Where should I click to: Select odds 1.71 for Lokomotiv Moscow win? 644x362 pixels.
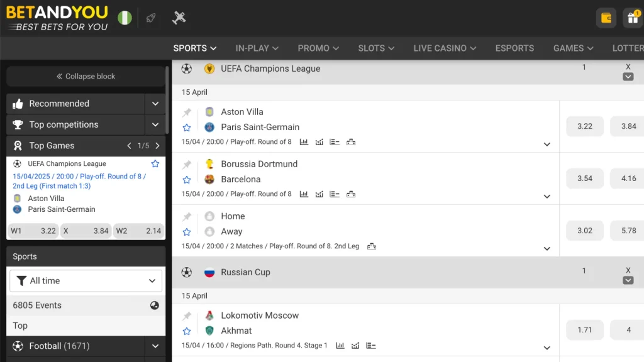pos(585,330)
